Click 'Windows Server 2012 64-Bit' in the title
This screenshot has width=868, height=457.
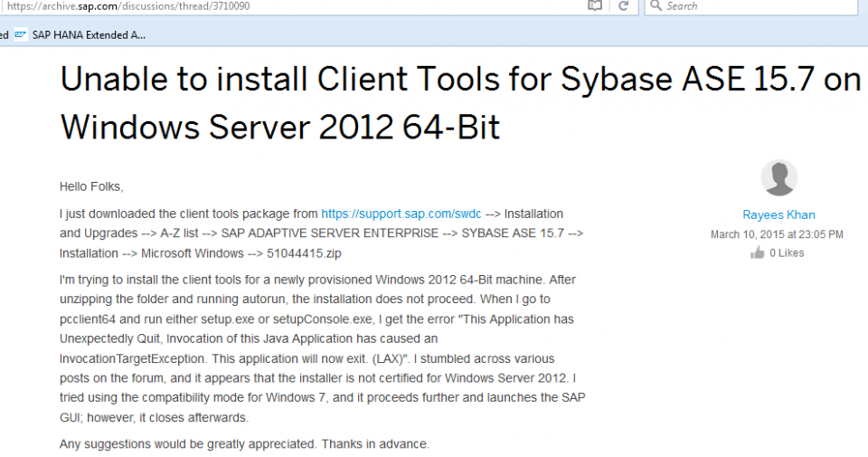tap(280, 127)
